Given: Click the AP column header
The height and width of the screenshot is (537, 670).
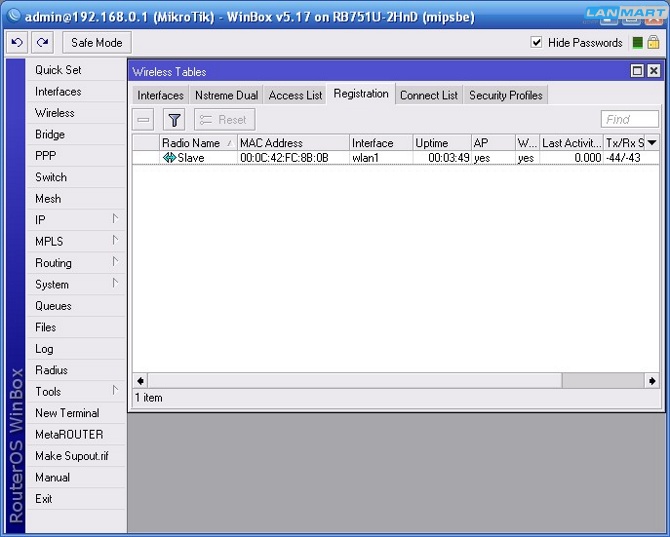Looking at the screenshot, I should [x=494, y=143].
